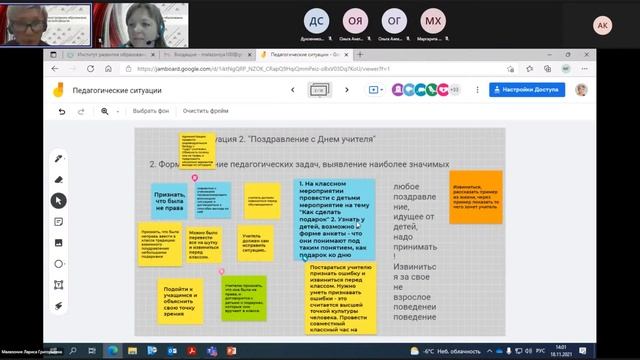This screenshot has height=360, width=640.
Task: Activate the Select arrow tool
Action: (58, 201)
